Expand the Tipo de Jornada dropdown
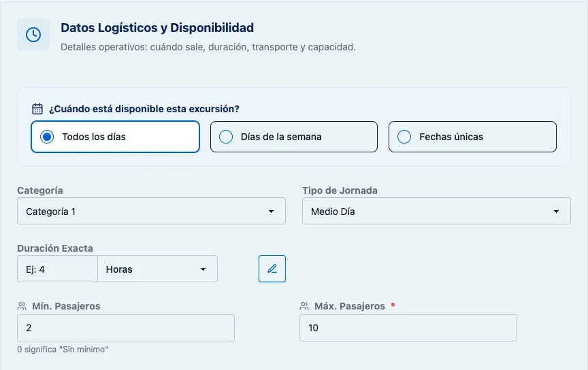Screen dimensions: 588x370 [436, 211]
